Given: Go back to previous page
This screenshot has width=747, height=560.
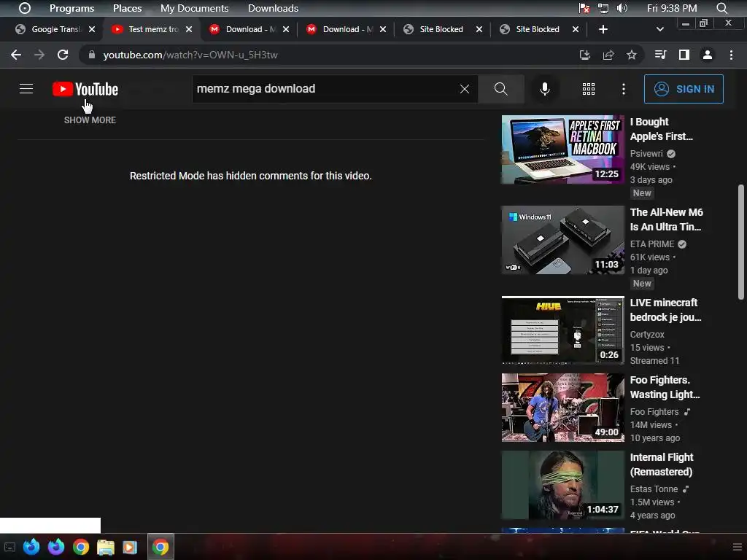Looking at the screenshot, I should click(16, 55).
